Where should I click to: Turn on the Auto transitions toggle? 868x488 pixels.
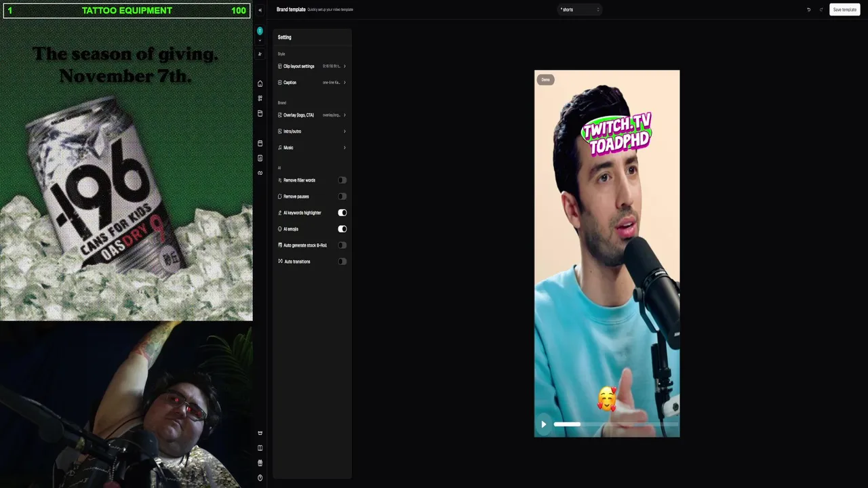coord(342,262)
